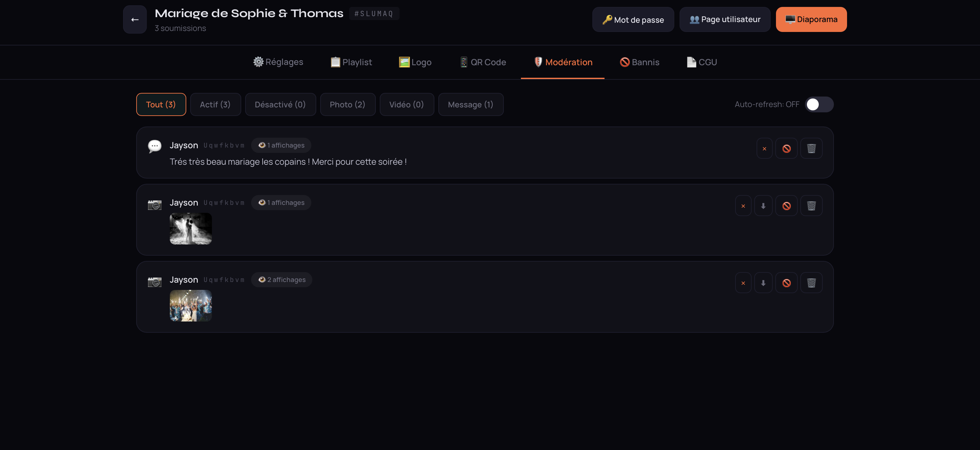
Task: Toggle the Auto-refresh switch on
Action: coord(819,104)
